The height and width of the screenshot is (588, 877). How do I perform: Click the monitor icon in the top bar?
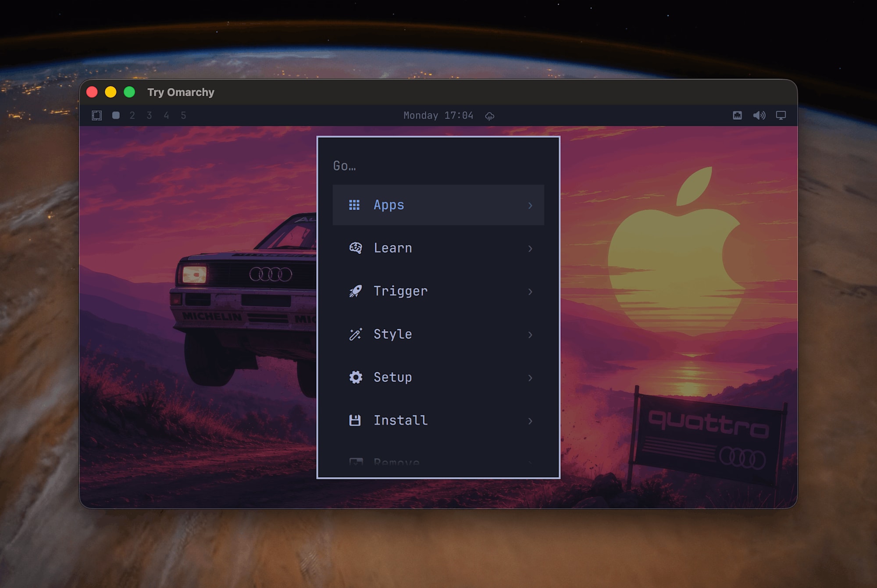781,115
